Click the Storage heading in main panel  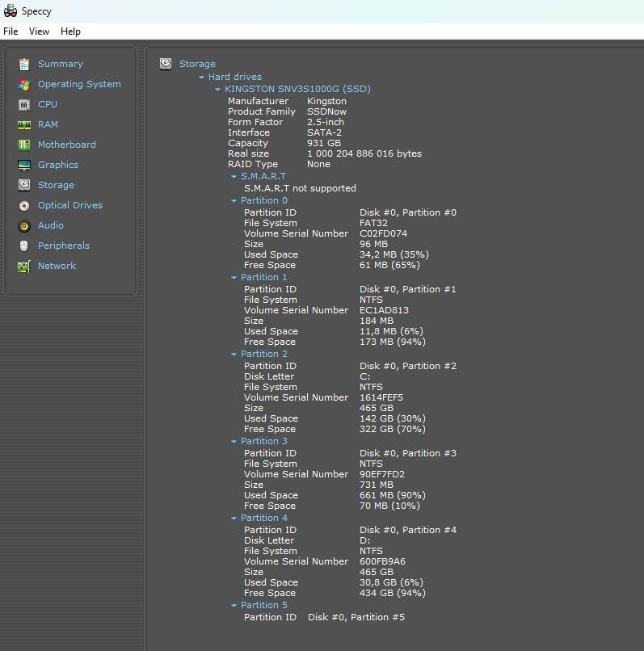coord(197,64)
